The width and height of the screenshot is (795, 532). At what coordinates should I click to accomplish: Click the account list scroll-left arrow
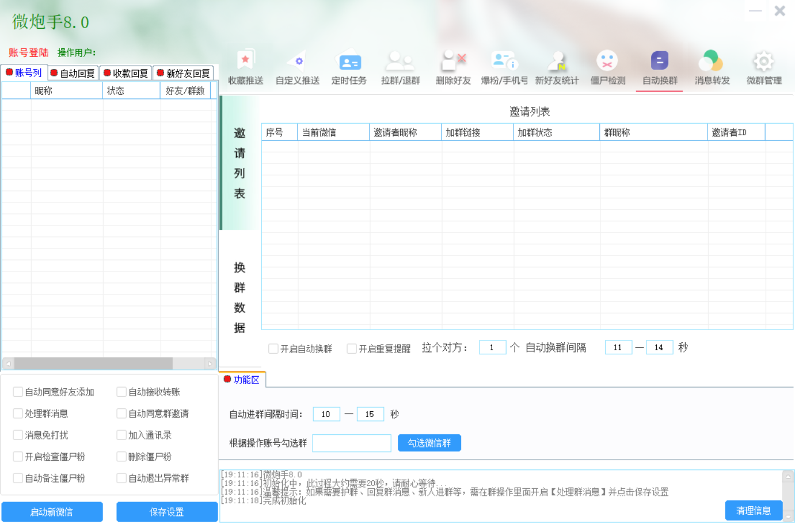click(8, 363)
